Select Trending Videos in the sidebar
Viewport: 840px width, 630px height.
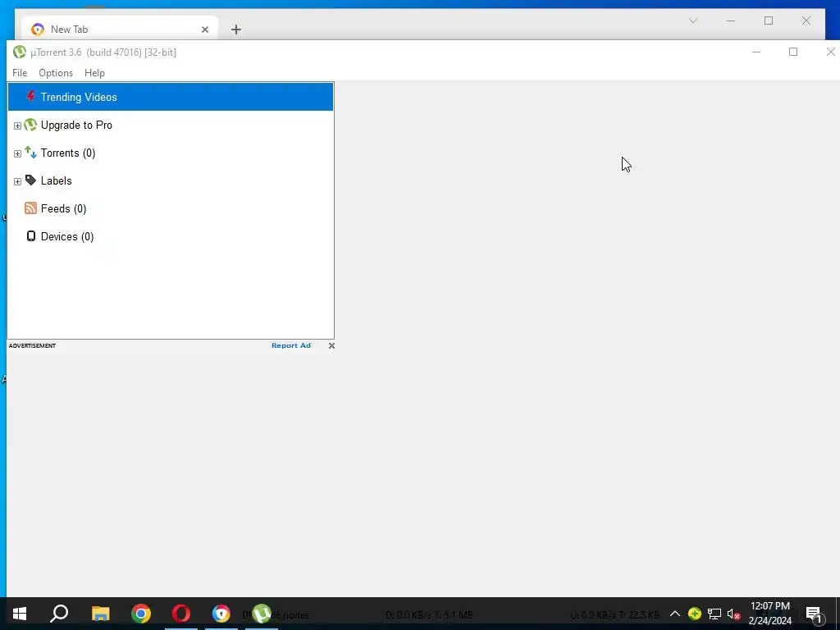click(171, 97)
